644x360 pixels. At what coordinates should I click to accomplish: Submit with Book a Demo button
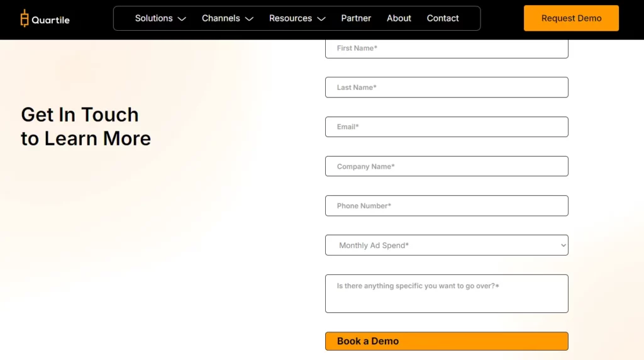click(447, 341)
